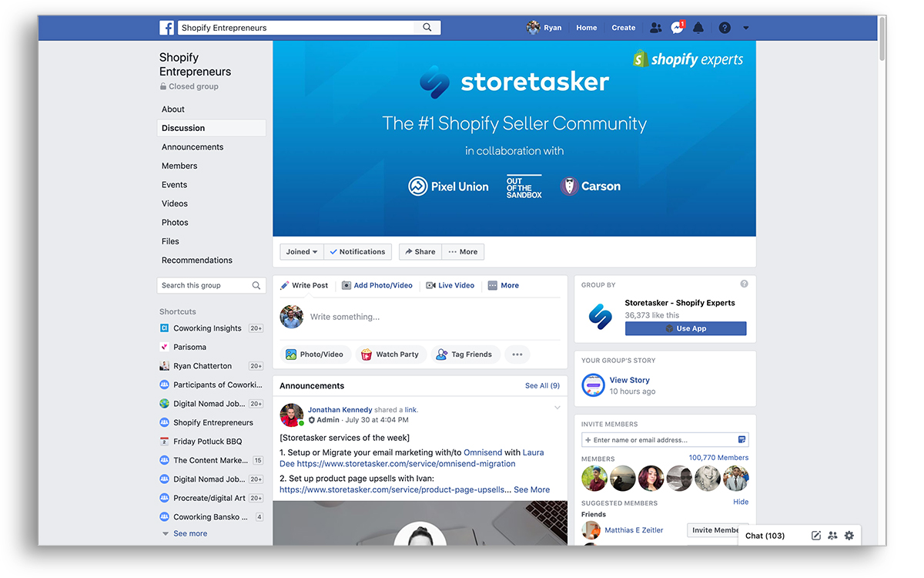Open the group Announcements section

pyautogui.click(x=192, y=147)
